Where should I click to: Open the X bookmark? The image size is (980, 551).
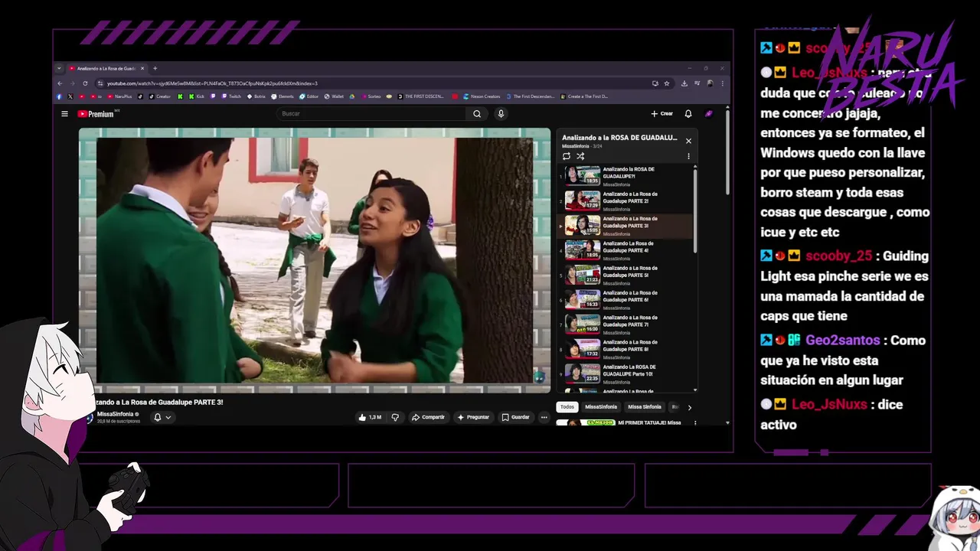point(70,96)
